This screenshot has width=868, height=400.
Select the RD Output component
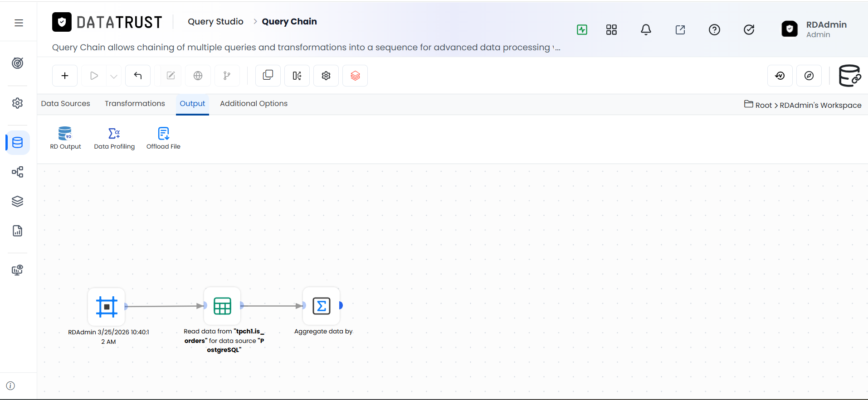pyautogui.click(x=65, y=138)
